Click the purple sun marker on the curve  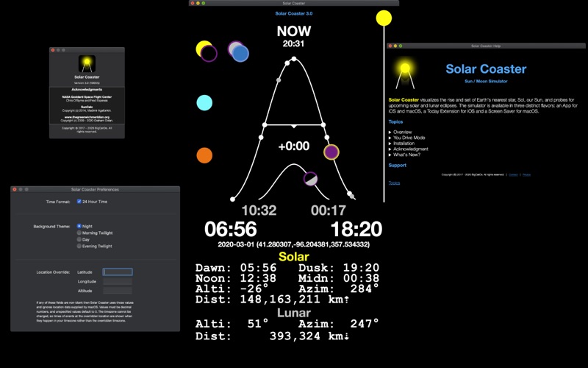[x=331, y=152]
